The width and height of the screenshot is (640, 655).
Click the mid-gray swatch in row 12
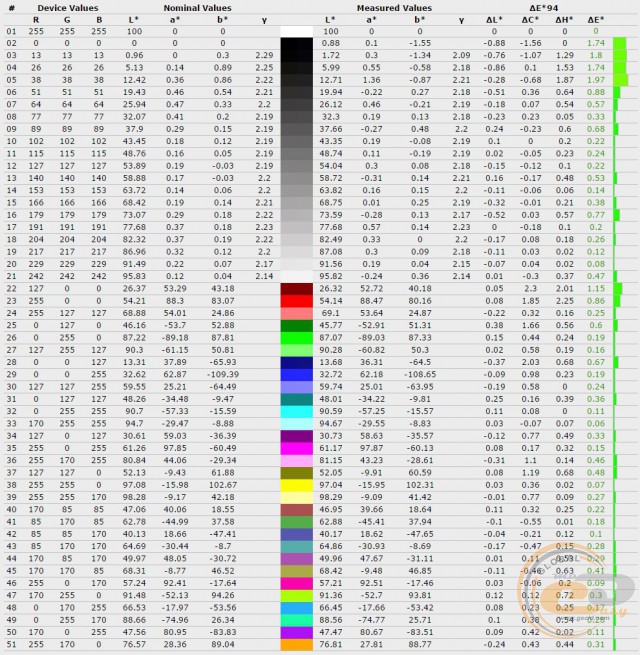297,166
